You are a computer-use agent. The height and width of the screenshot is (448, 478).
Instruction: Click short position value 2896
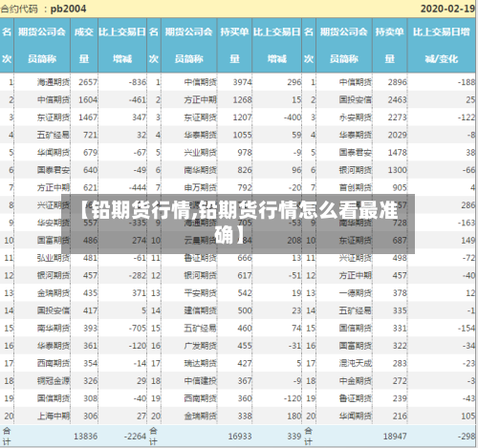398,82
